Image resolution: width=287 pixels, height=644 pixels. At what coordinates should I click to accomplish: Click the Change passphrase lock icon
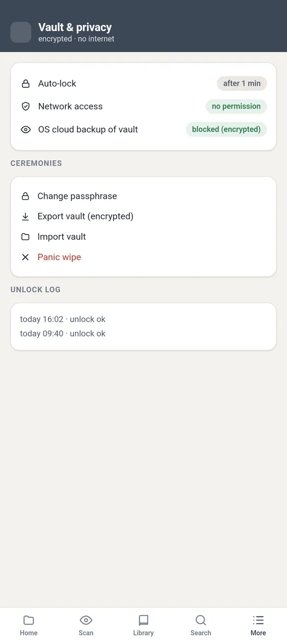coord(25,196)
